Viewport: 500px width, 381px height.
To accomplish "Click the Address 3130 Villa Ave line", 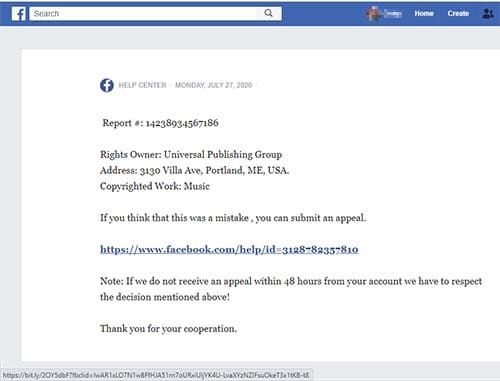I will [194, 170].
